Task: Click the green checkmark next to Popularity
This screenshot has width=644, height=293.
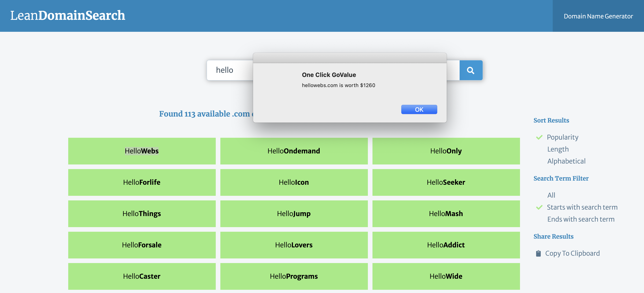Action: click(539, 137)
